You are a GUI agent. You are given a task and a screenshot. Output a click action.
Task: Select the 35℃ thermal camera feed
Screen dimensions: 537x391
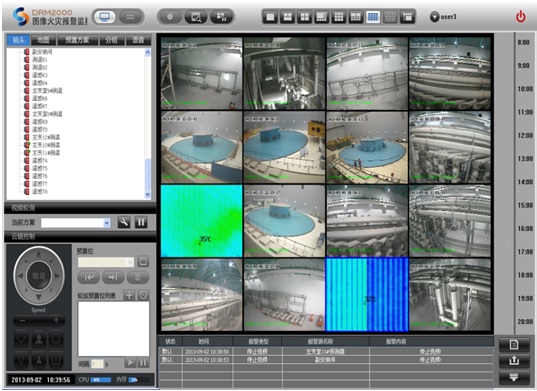(x=201, y=221)
